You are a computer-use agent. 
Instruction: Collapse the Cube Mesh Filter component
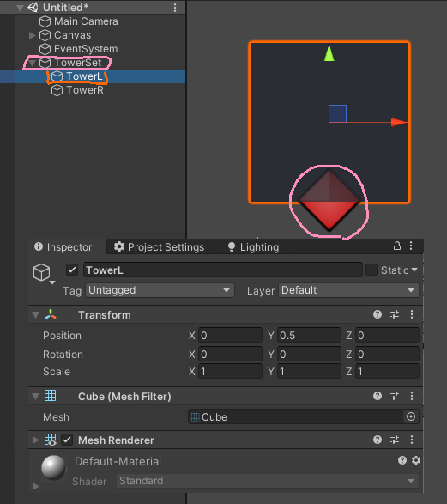(36, 397)
